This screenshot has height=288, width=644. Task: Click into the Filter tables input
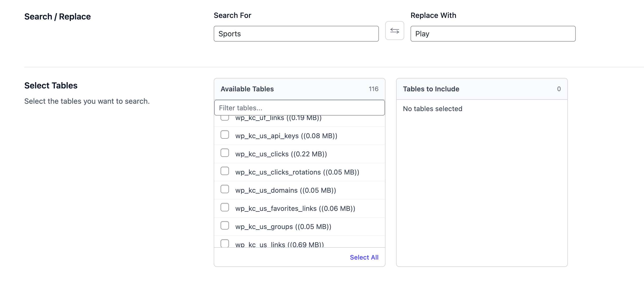pos(299,108)
